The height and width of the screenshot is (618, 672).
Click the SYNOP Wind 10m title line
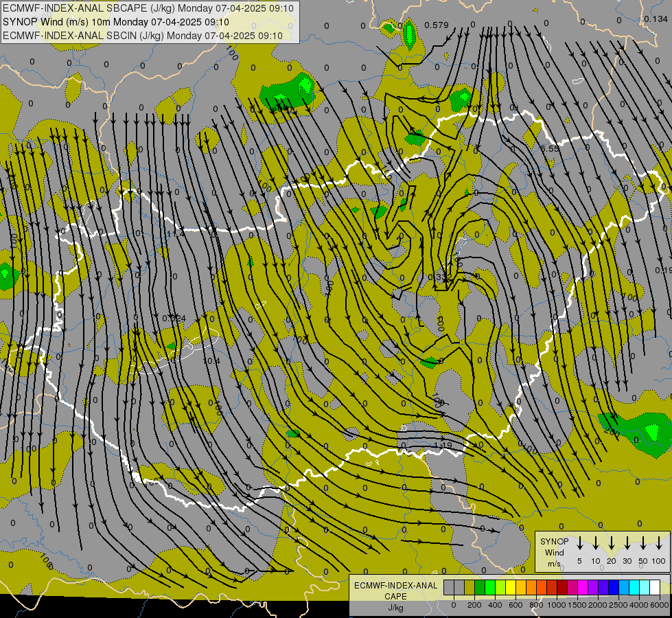tap(116, 22)
